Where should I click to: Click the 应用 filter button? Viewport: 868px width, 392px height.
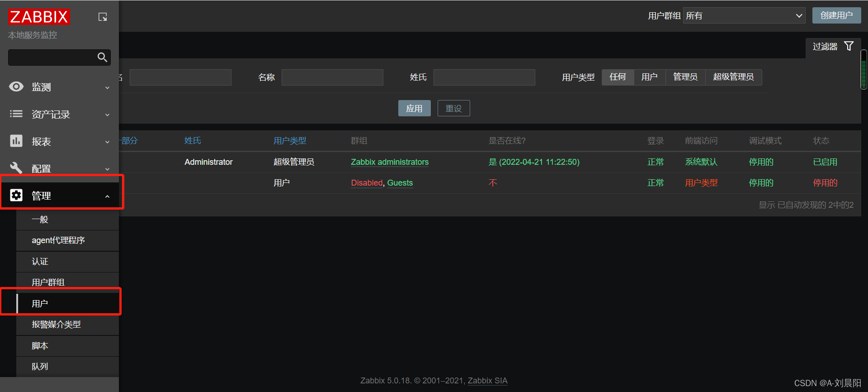(414, 108)
